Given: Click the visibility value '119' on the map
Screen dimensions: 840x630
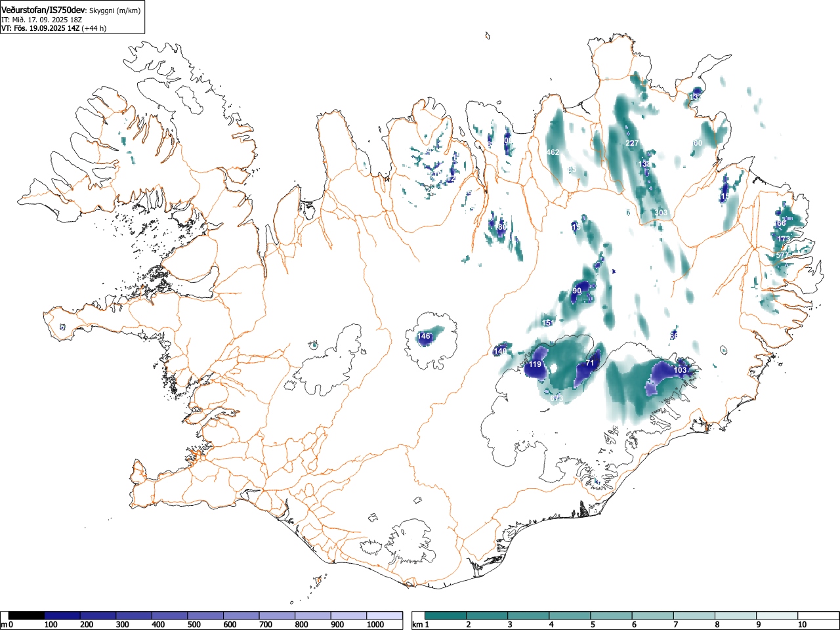Looking at the screenshot, I should 535,364.
